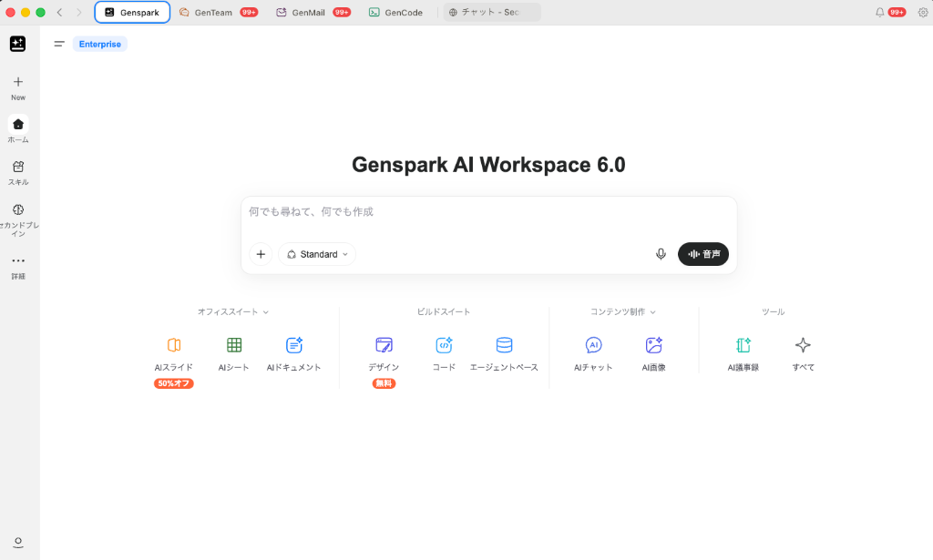Viewport: 933px width, 560px height.
Task: Click the Enterprise badge
Action: coord(100,44)
